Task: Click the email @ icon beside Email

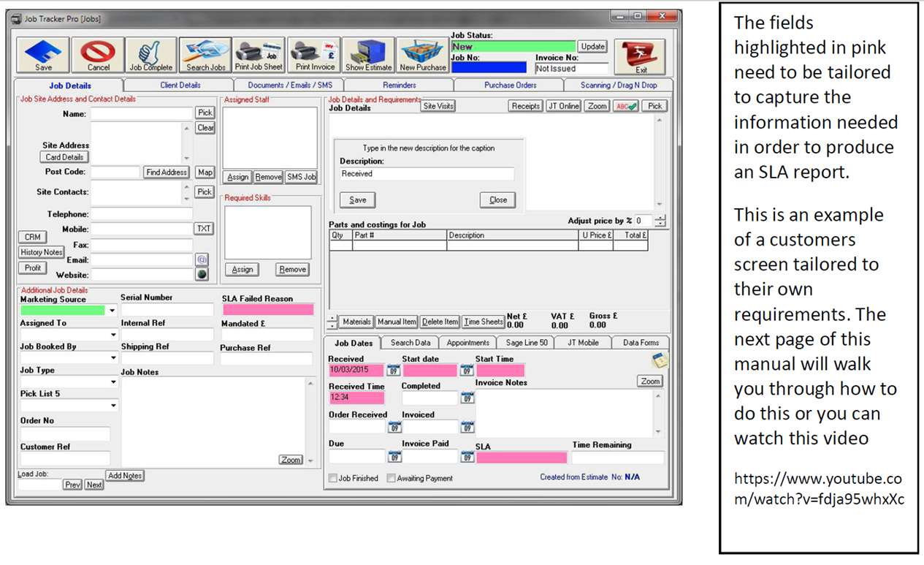Action: (x=202, y=259)
